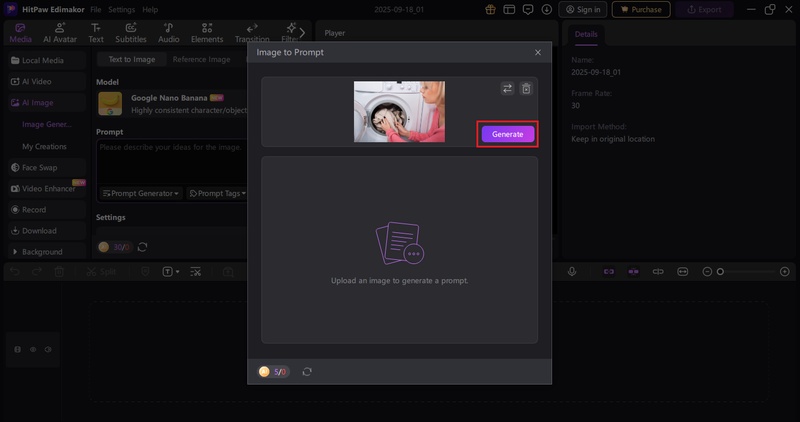Undo the last timeline action

[15, 272]
